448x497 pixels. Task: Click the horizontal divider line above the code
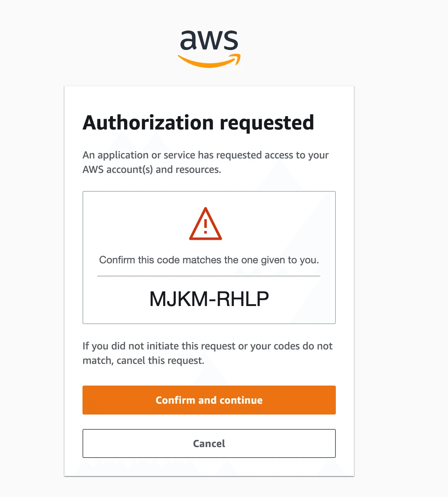pyautogui.click(x=209, y=276)
